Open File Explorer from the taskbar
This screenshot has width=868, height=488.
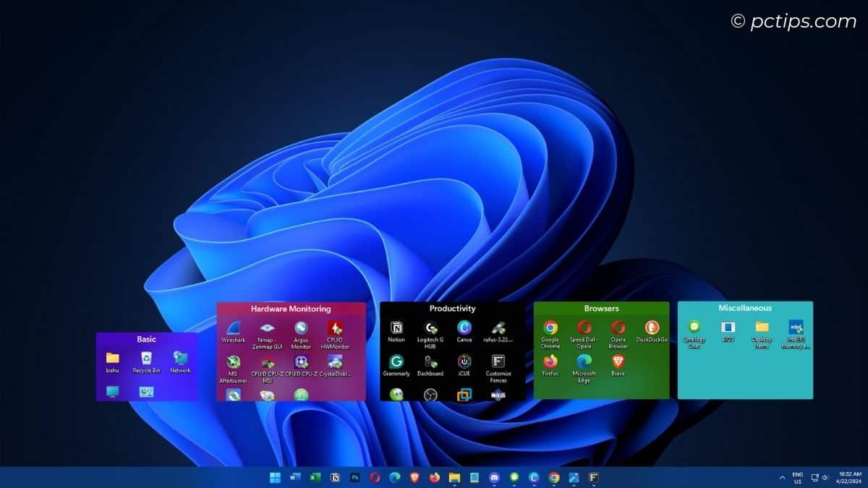click(454, 477)
